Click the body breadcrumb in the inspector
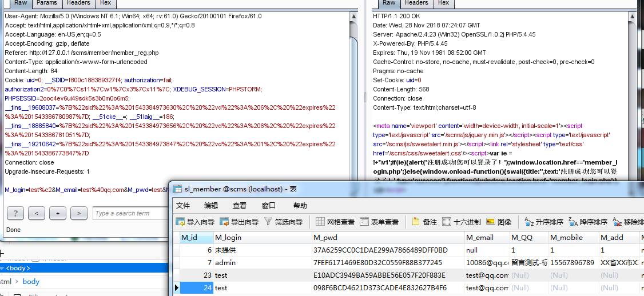644x296 pixels. tap(31, 281)
